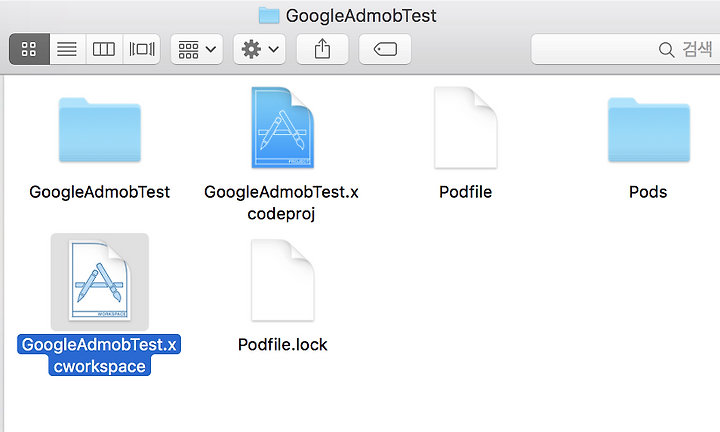
Task: Select the Podfile document icon
Action: point(466,128)
